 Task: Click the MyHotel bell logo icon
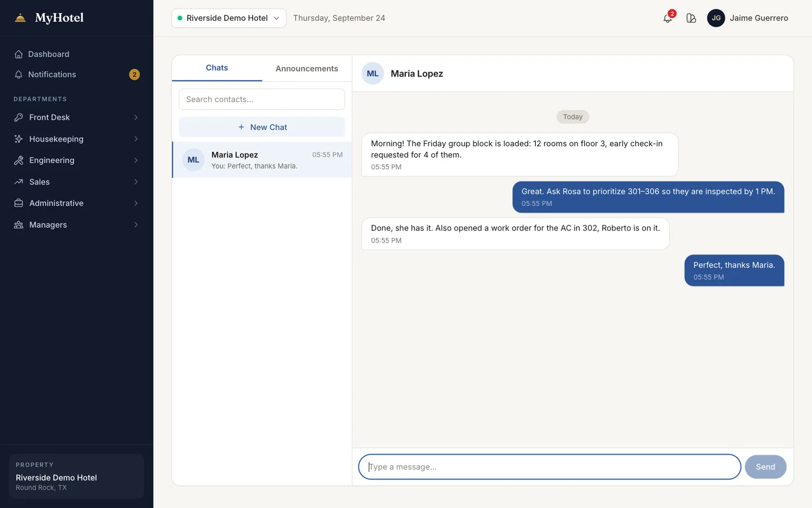pos(20,18)
